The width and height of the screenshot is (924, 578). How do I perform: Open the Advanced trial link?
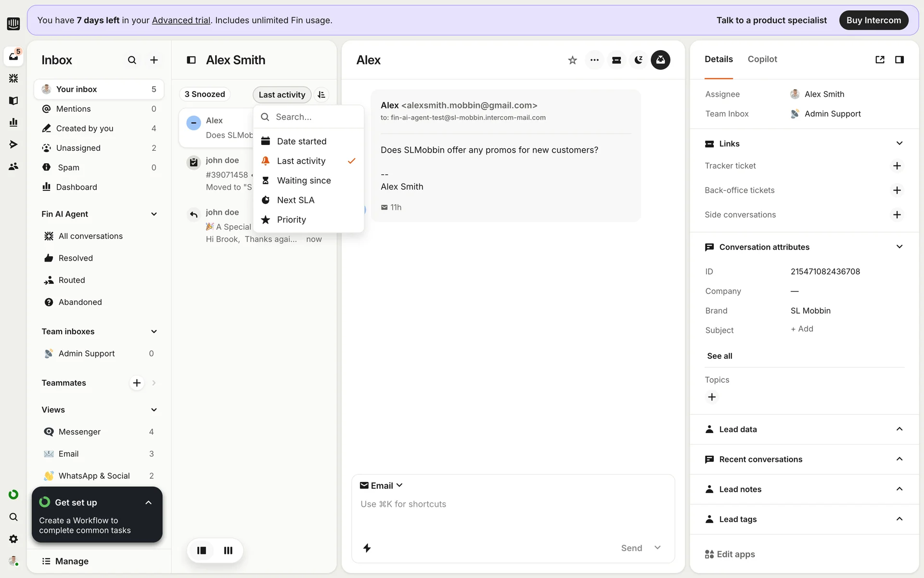(181, 20)
